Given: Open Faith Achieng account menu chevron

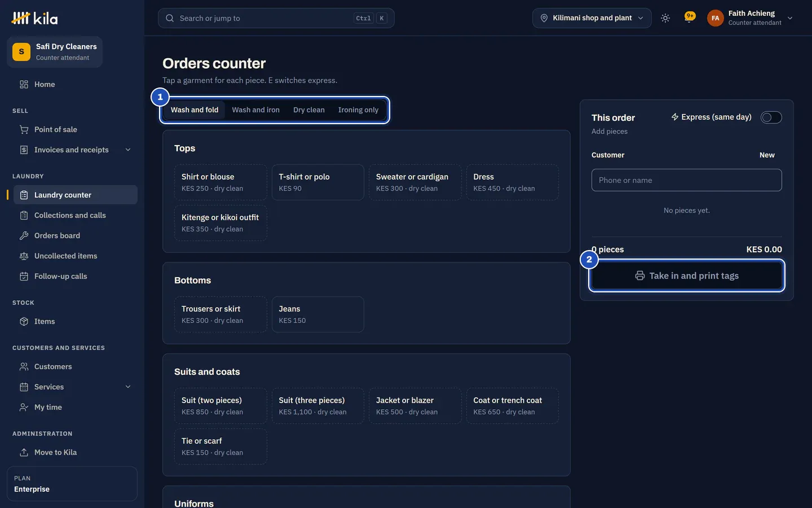Looking at the screenshot, I should click(790, 18).
